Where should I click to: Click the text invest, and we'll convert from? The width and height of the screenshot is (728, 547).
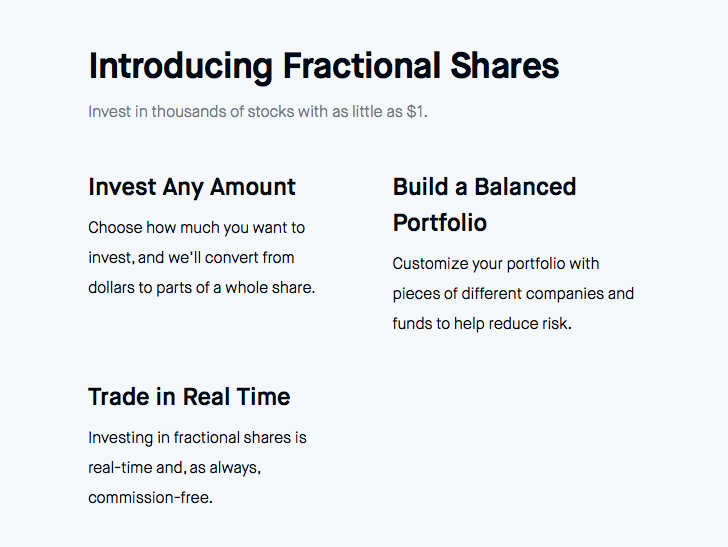tap(191, 258)
